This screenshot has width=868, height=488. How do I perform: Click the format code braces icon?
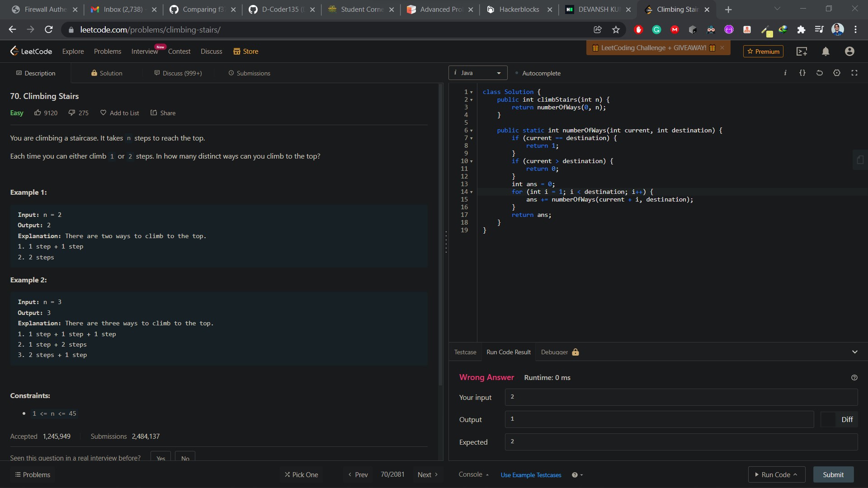click(x=802, y=73)
